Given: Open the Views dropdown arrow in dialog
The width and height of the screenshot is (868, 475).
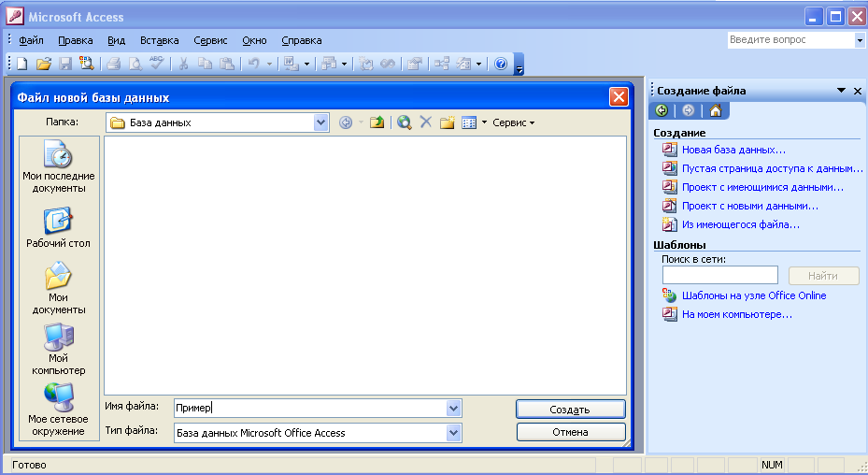Looking at the screenshot, I should 484,122.
